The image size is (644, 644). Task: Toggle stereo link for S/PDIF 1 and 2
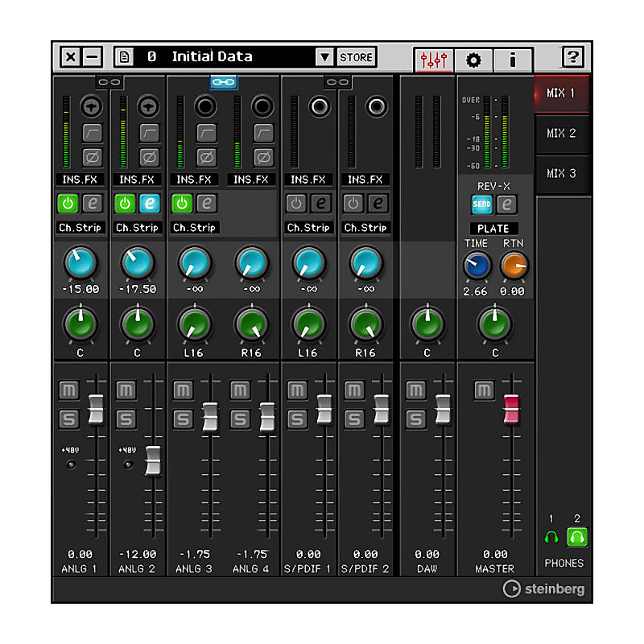pyautogui.click(x=337, y=82)
